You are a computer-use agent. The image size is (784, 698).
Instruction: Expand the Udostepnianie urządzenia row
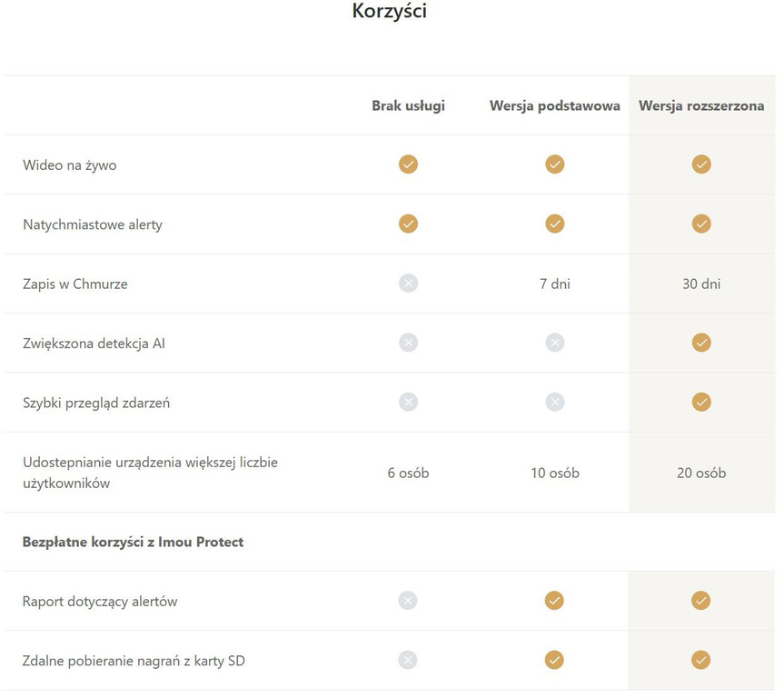pyautogui.click(x=150, y=473)
